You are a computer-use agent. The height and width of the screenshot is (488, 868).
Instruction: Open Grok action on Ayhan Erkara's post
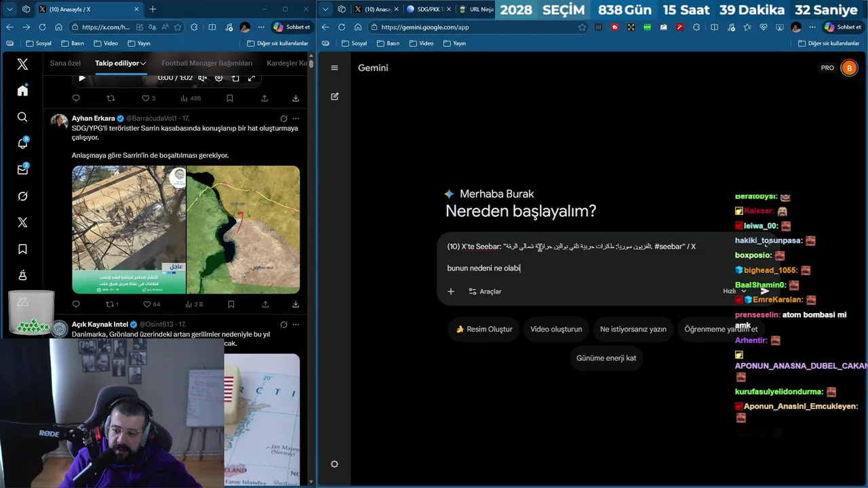click(283, 118)
